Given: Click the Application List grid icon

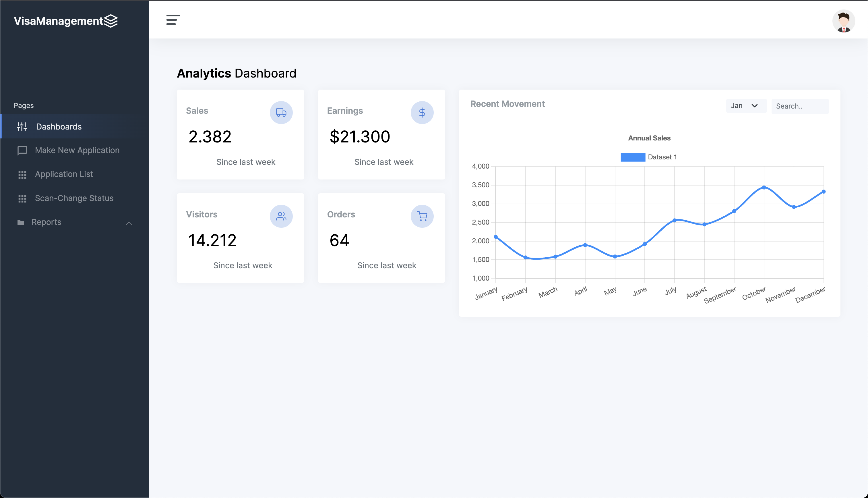Looking at the screenshot, I should [22, 175].
